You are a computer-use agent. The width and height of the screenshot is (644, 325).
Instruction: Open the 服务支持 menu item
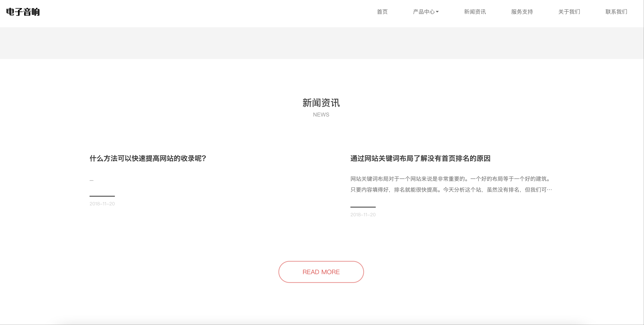tap(522, 12)
